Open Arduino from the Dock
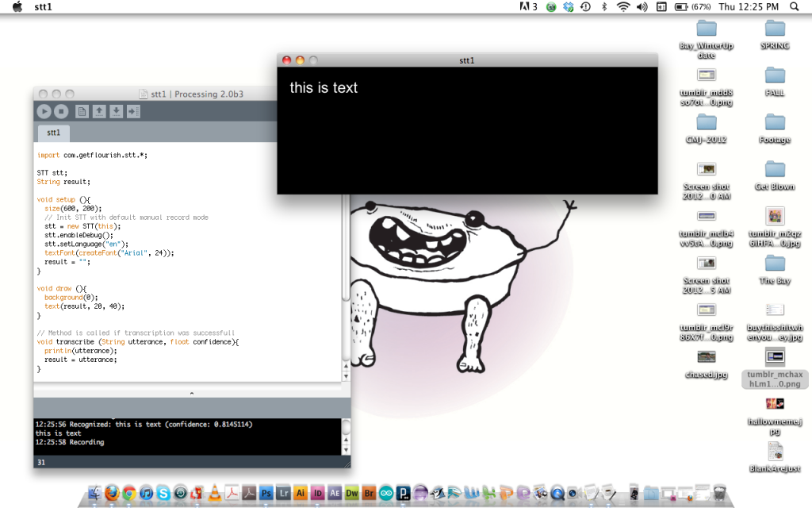812x508 pixels. pos(386,492)
